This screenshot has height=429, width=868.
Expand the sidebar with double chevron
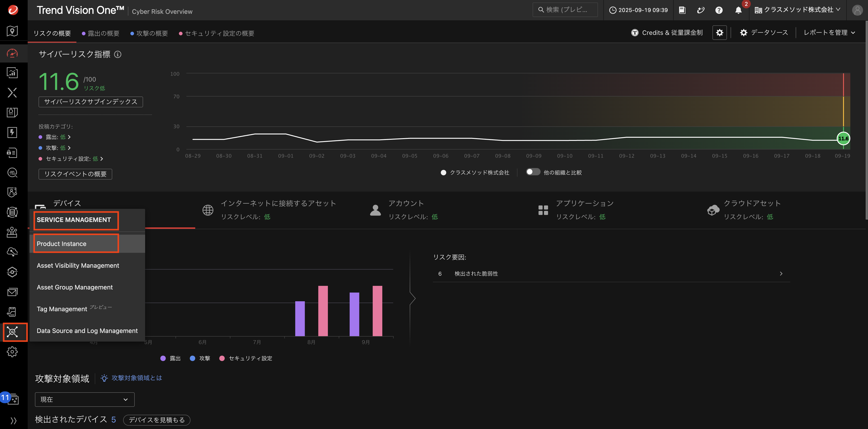pyautogui.click(x=13, y=421)
